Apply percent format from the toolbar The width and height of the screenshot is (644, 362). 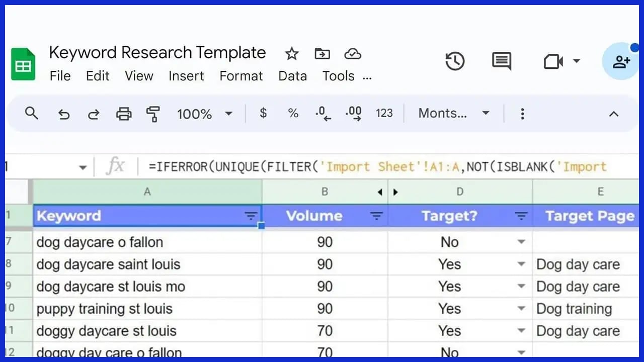click(x=293, y=114)
